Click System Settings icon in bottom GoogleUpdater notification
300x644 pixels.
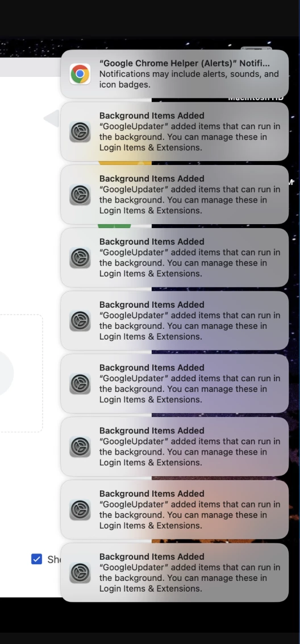click(80, 572)
